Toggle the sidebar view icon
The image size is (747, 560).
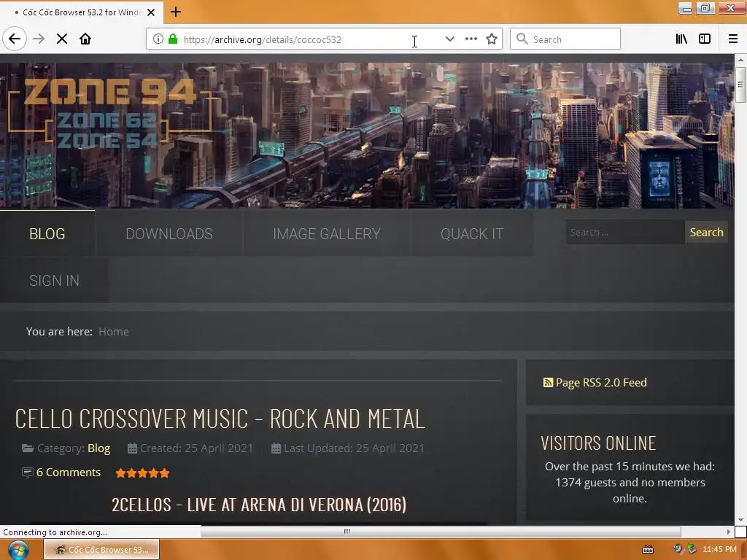point(705,39)
